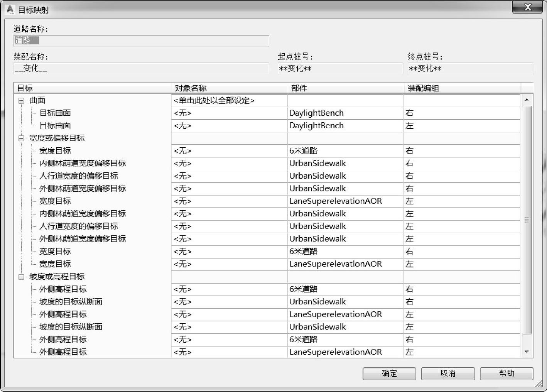Click <无> for 坡度的目标纵断面 左 row
This screenshot has width=547, height=392.
coord(182,327)
